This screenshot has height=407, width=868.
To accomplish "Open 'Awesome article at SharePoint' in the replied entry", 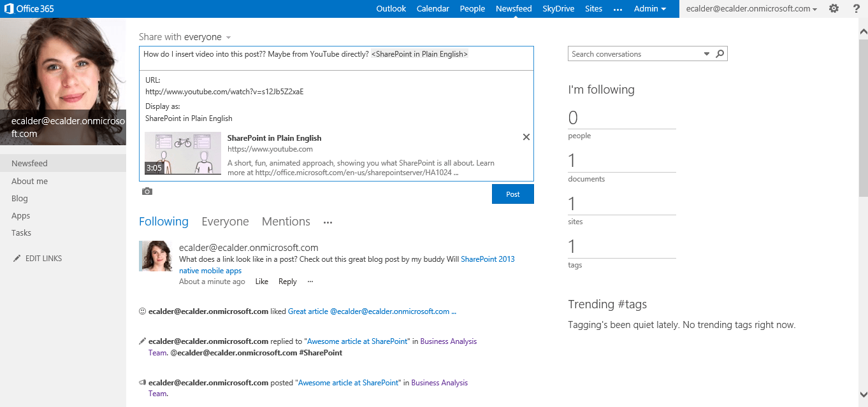I will pos(357,341).
